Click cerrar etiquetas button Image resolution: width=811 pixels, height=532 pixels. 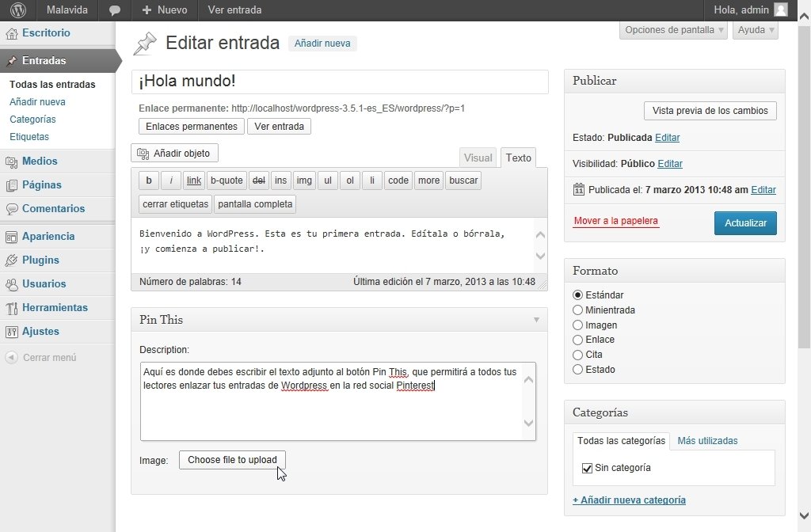click(x=175, y=204)
